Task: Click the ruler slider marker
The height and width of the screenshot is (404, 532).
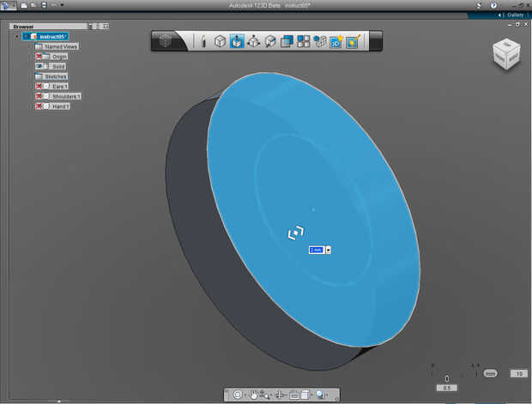Action: [447, 378]
